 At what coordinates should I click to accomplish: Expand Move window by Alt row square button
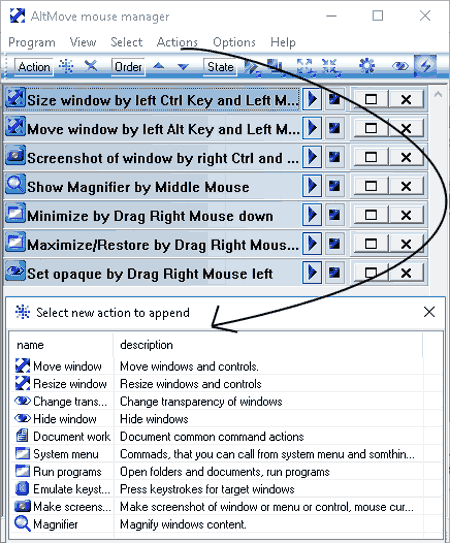371,128
